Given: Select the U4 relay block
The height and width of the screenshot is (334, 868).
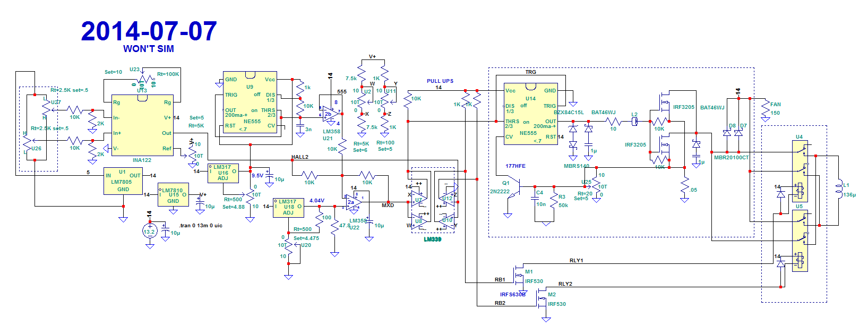Looking at the screenshot, I should coord(800,171).
